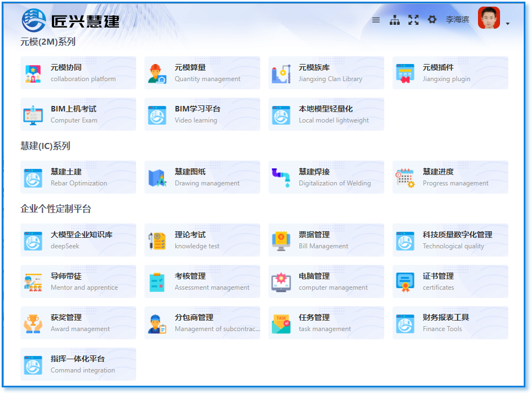Launch the 元模算量 Quantity management tool
This screenshot has height=394, width=532.
[202, 72]
